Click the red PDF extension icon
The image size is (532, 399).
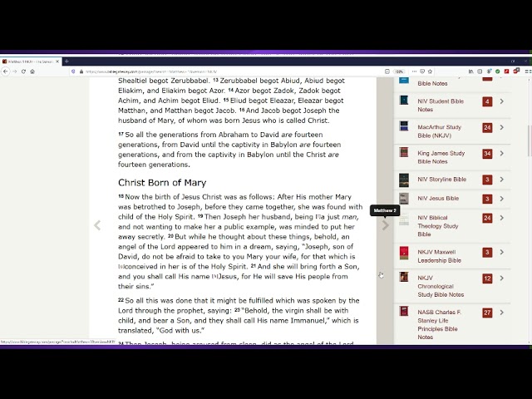click(506, 71)
